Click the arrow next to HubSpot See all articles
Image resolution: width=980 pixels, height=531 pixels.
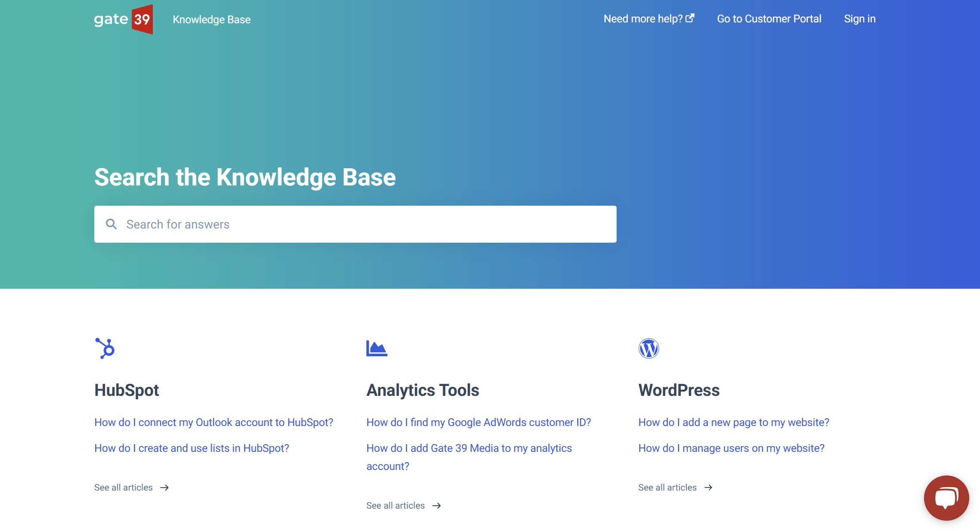[x=164, y=488]
